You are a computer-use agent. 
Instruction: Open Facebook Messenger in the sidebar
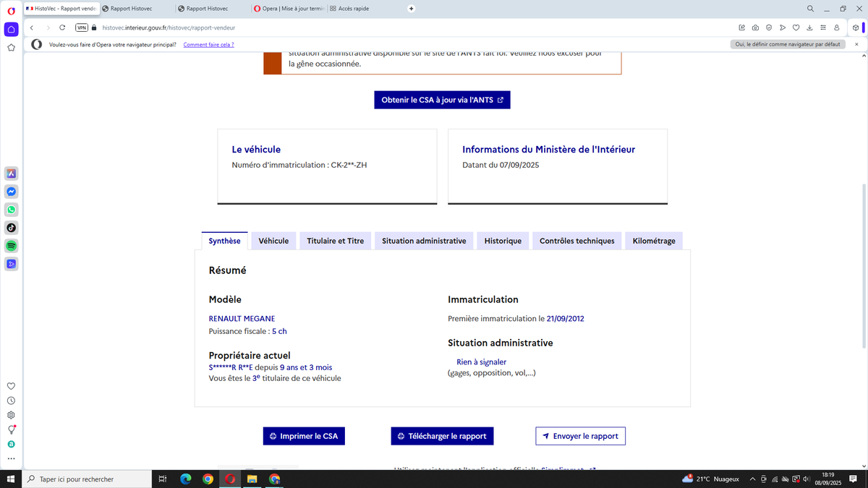[11, 192]
